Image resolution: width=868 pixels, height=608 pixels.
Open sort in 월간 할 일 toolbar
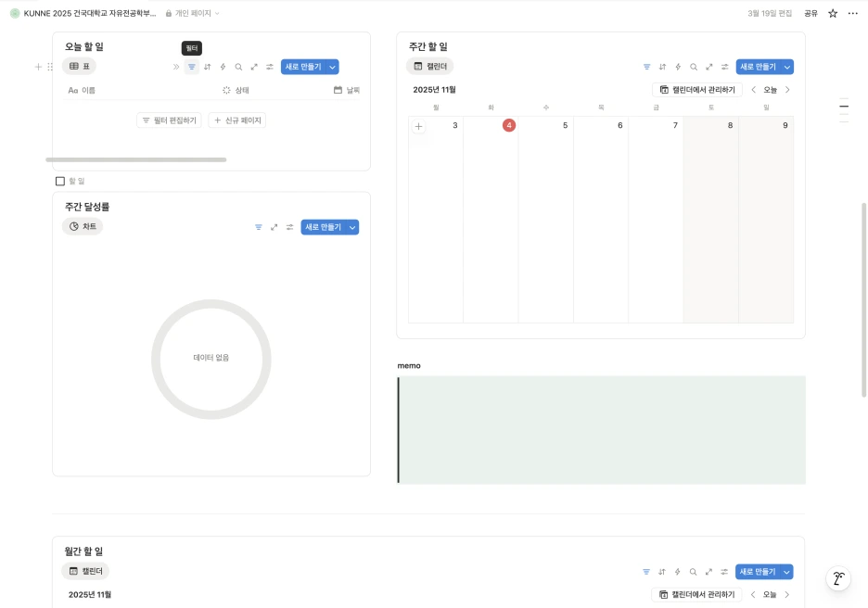661,572
